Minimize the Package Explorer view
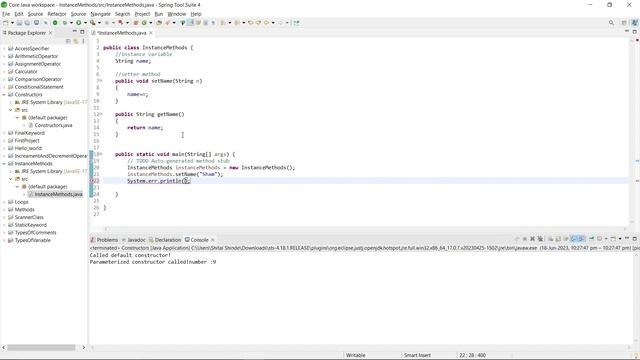The width and height of the screenshot is (640, 360). 74,31
